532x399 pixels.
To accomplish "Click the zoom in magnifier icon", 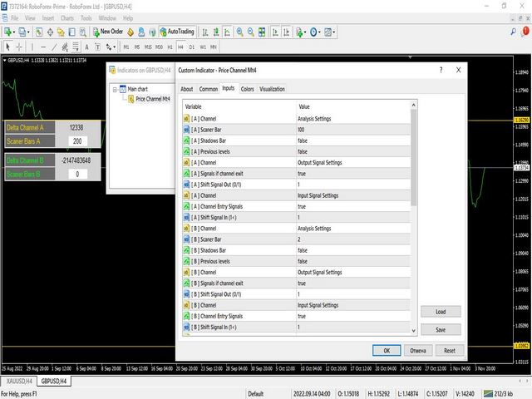I will point(239,32).
